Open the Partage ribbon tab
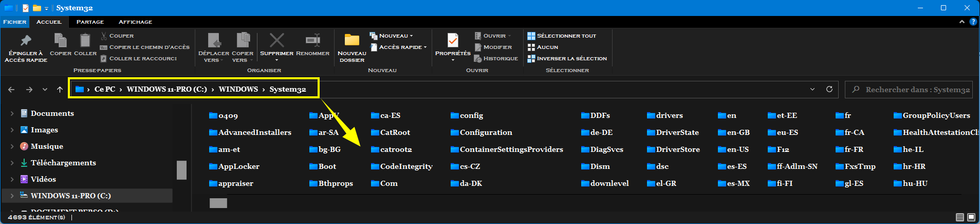This screenshot has width=980, height=224. click(90, 22)
